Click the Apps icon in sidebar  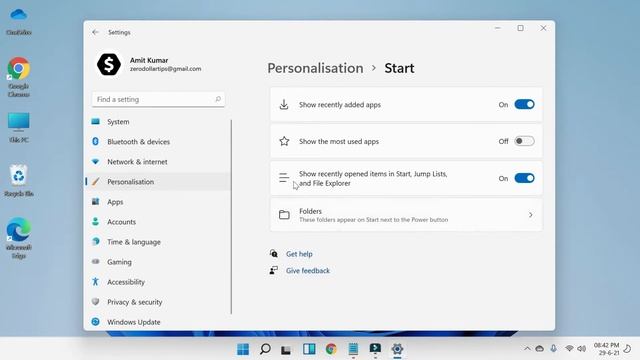coord(96,202)
